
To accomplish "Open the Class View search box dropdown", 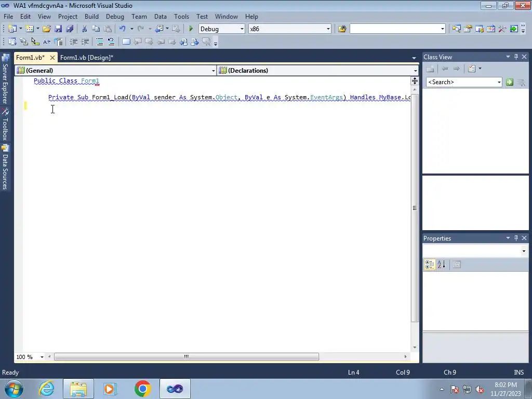I will click(499, 82).
